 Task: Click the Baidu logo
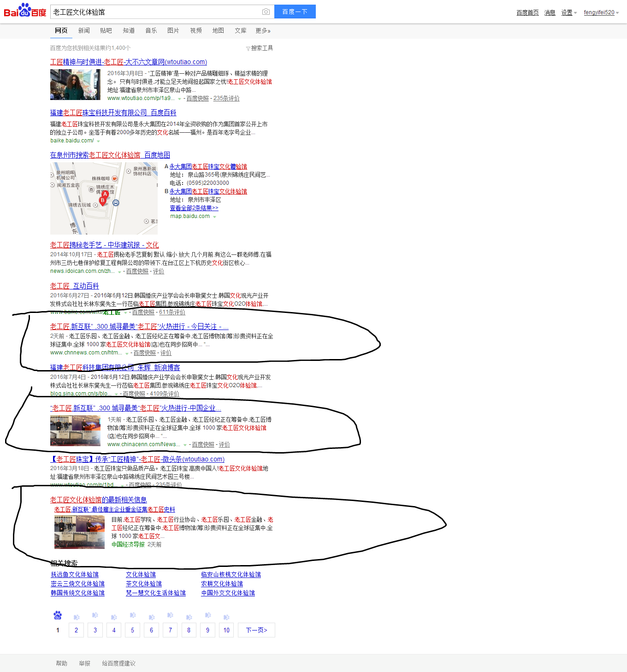point(25,10)
